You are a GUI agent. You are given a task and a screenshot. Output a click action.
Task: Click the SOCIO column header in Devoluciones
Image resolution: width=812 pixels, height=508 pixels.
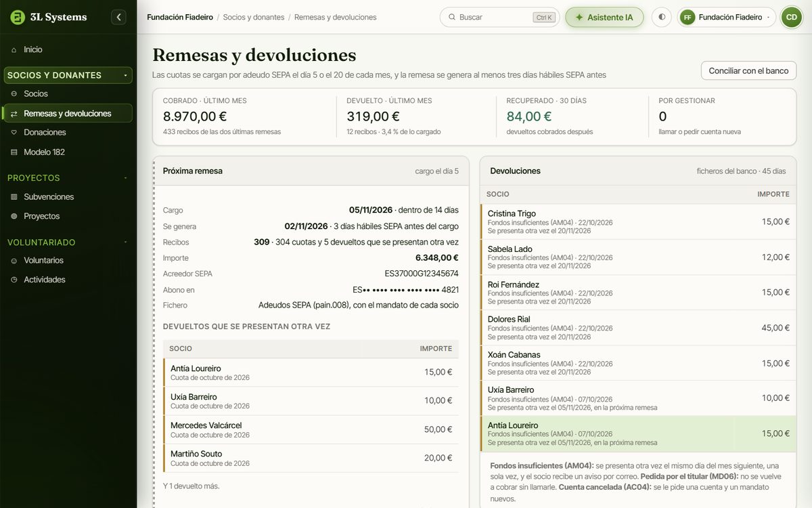(x=498, y=194)
